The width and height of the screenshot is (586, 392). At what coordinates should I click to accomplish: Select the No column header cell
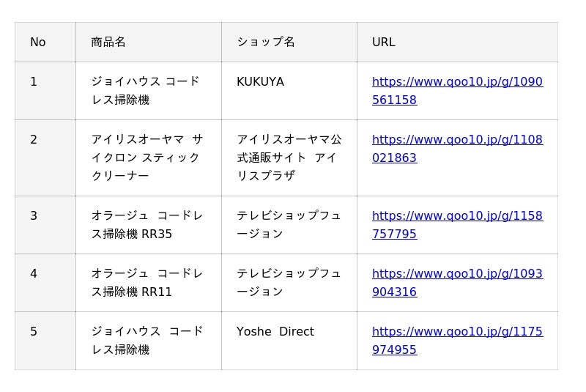[x=38, y=42]
